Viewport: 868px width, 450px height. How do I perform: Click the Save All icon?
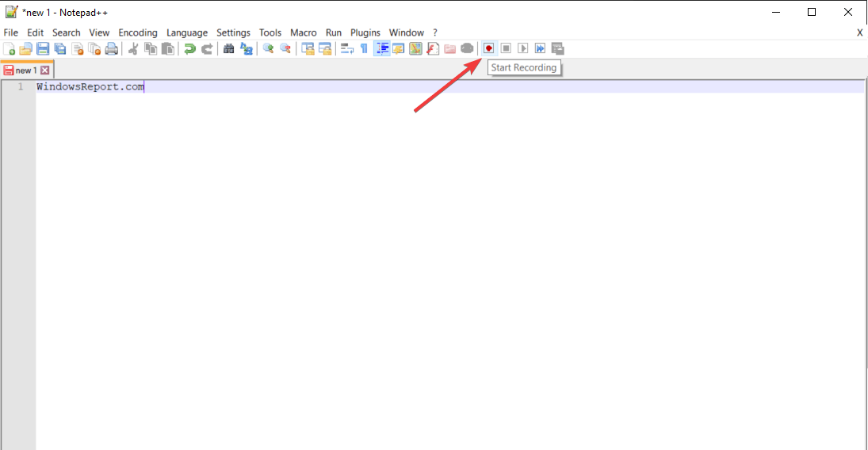click(59, 48)
